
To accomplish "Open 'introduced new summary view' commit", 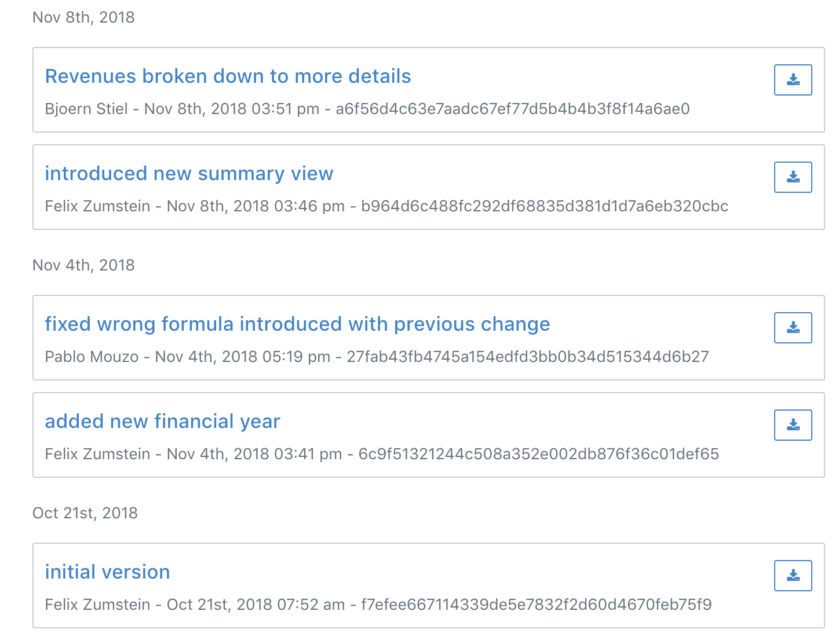I will tap(189, 174).
